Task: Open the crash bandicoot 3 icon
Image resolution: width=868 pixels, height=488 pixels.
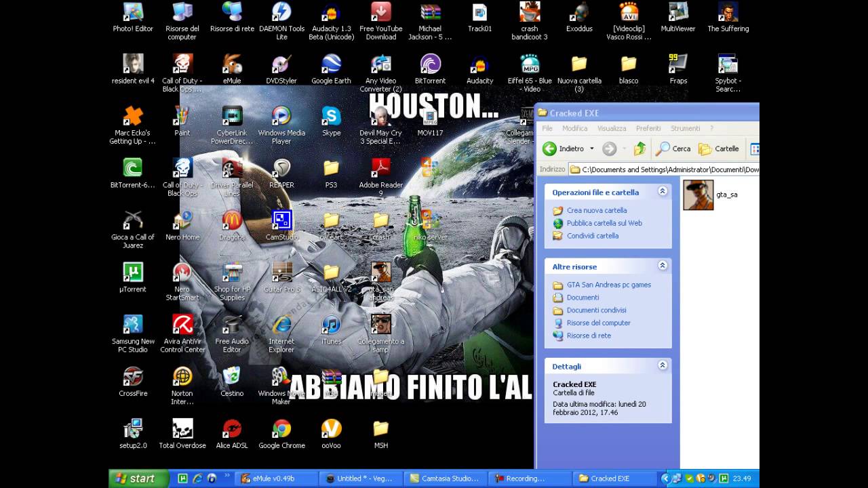Action: [530, 12]
